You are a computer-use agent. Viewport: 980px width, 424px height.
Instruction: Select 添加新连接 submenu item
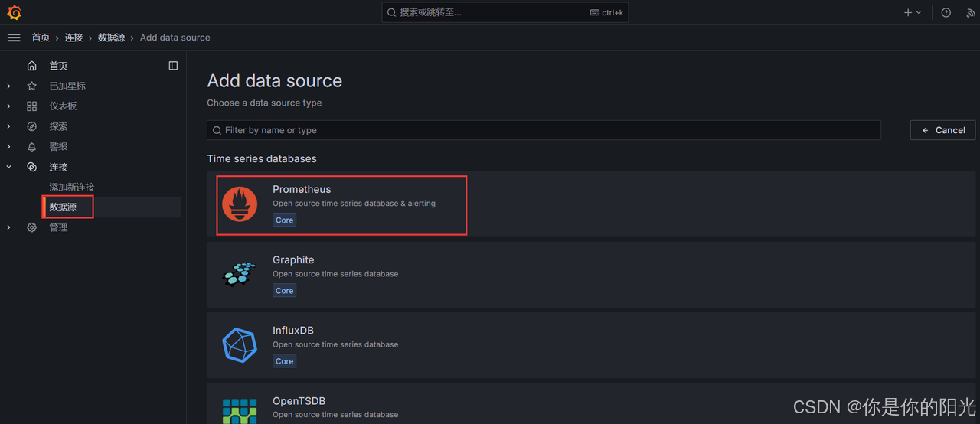[72, 187]
